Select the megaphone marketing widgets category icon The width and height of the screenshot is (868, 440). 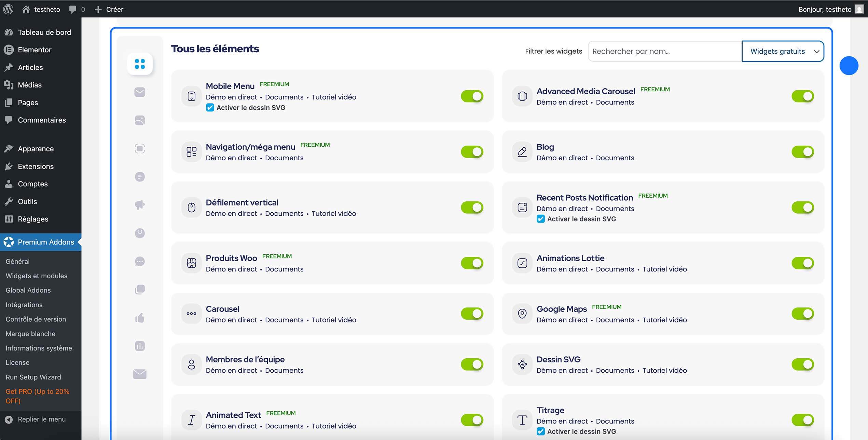(139, 205)
